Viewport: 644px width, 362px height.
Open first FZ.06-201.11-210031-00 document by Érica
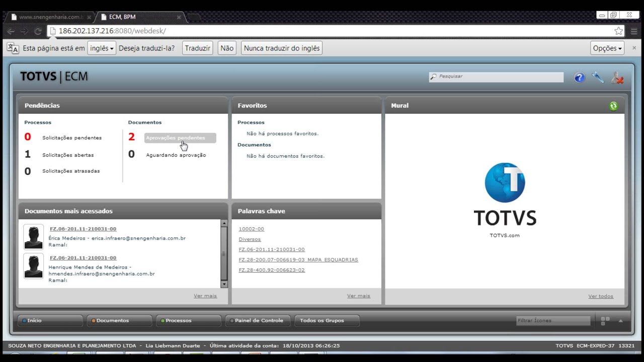click(x=83, y=229)
